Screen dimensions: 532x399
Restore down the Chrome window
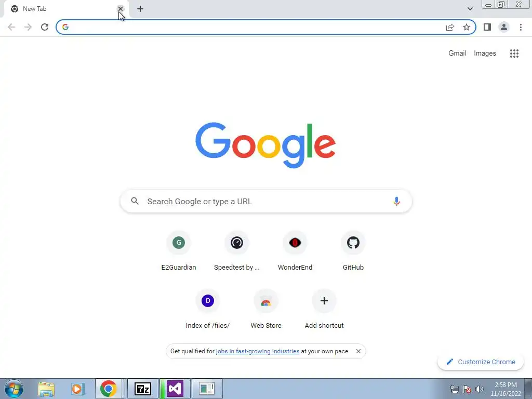pyautogui.click(x=501, y=4)
